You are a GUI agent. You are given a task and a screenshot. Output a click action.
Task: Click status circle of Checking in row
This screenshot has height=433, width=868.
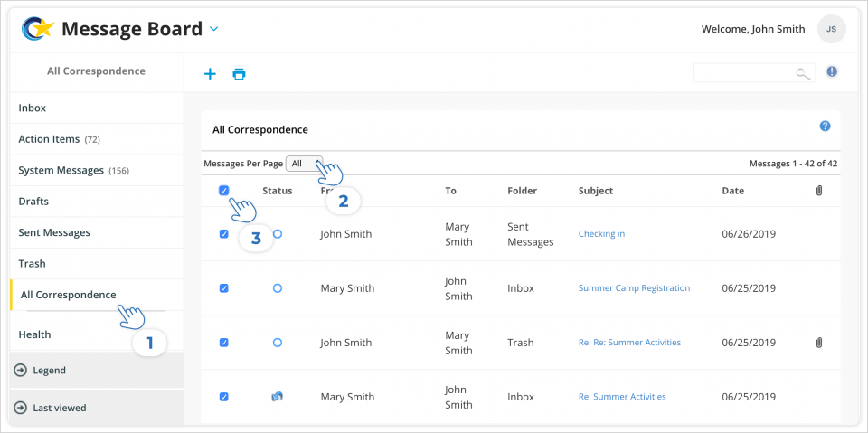[278, 234]
